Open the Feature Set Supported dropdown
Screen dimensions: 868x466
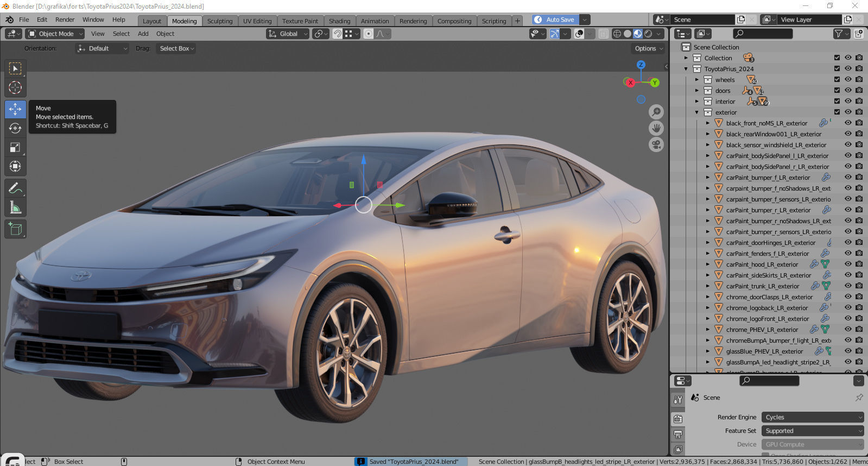[x=812, y=431]
